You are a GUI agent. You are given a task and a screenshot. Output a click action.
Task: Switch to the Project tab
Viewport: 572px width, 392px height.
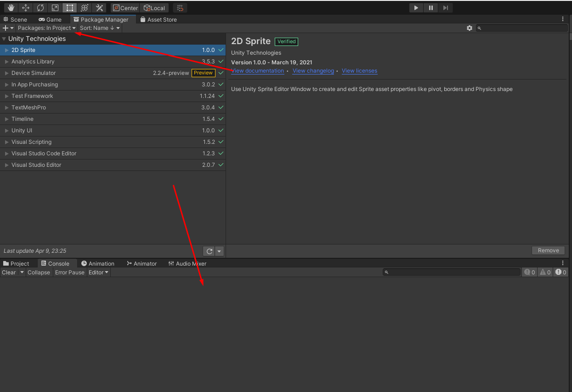click(x=16, y=263)
